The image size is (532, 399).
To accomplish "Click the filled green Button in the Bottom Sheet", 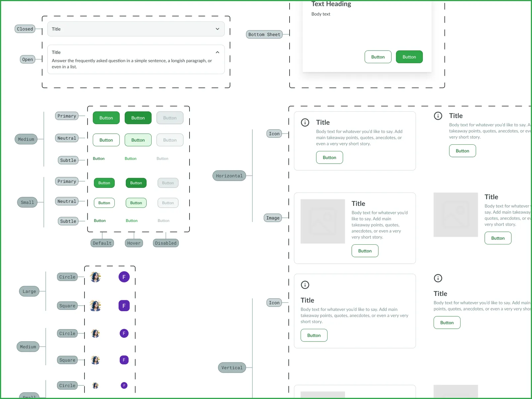I will (x=409, y=57).
